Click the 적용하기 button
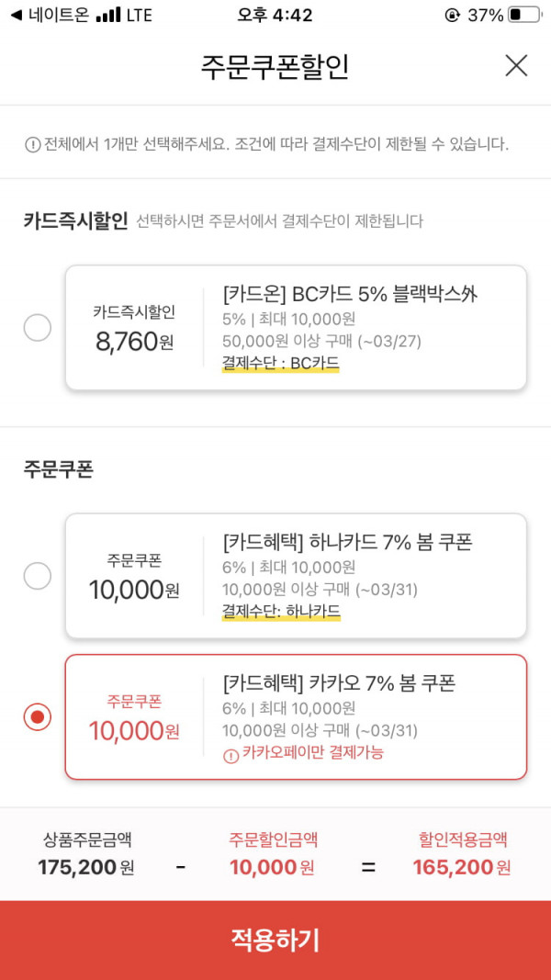 pos(275,940)
